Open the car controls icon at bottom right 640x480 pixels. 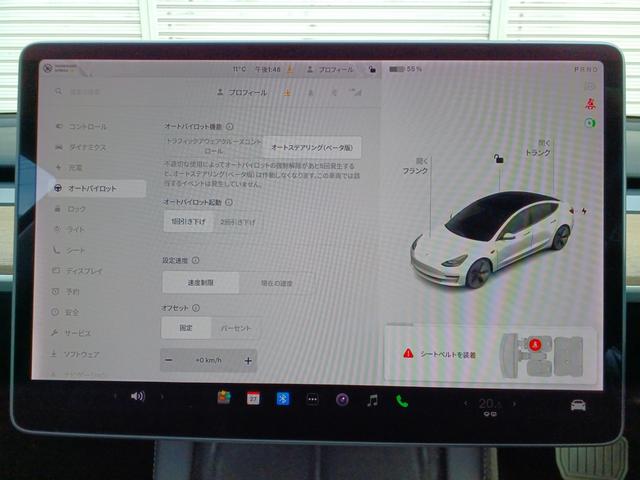(x=577, y=404)
